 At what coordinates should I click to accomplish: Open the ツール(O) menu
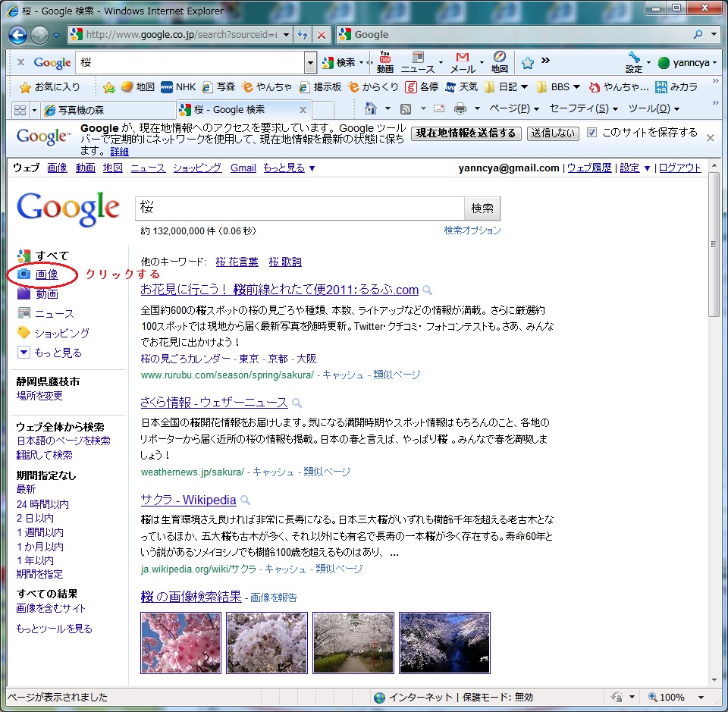654,108
